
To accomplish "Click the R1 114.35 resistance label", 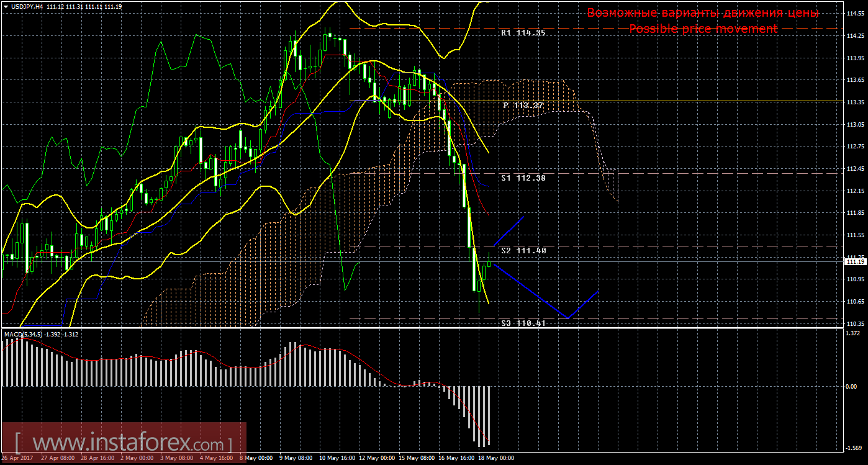I will tap(523, 32).
